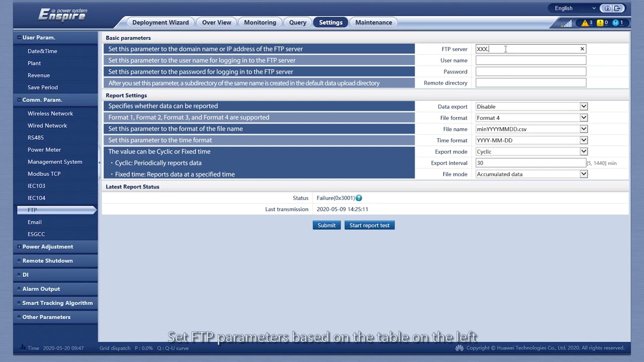Open Wired Network settings

(x=47, y=126)
